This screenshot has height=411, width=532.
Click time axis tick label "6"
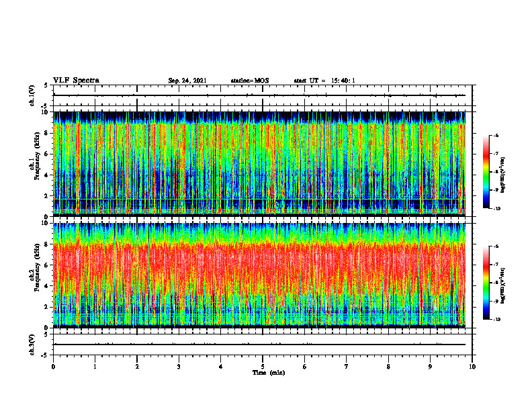click(x=305, y=367)
